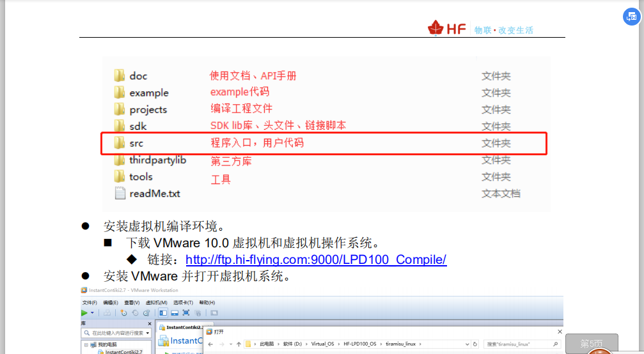Select InstantContiki2.7 in the library tree
The image size is (644, 354).
(x=123, y=352)
